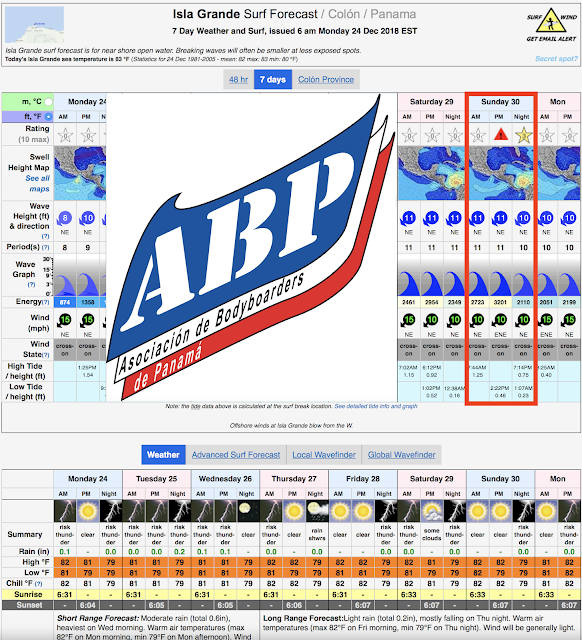Click the Chill °F help (?) link
582x640 pixels.
(x=38, y=584)
